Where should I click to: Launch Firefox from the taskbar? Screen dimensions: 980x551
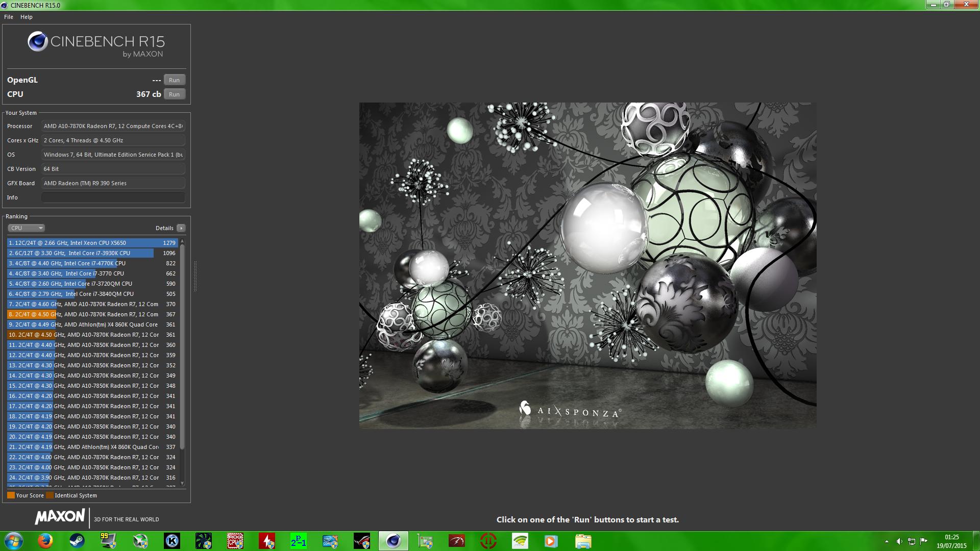pos(45,541)
